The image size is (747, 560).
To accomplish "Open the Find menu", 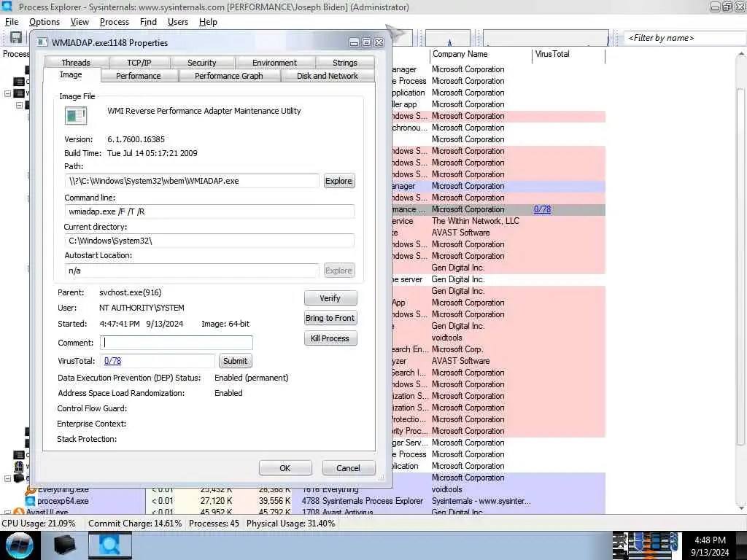I will pos(148,22).
